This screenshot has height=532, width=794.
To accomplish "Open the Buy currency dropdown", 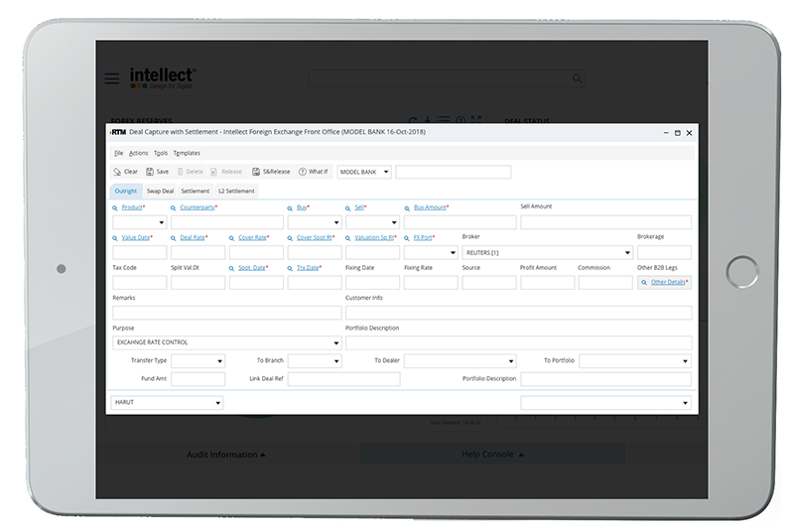I will click(x=315, y=222).
